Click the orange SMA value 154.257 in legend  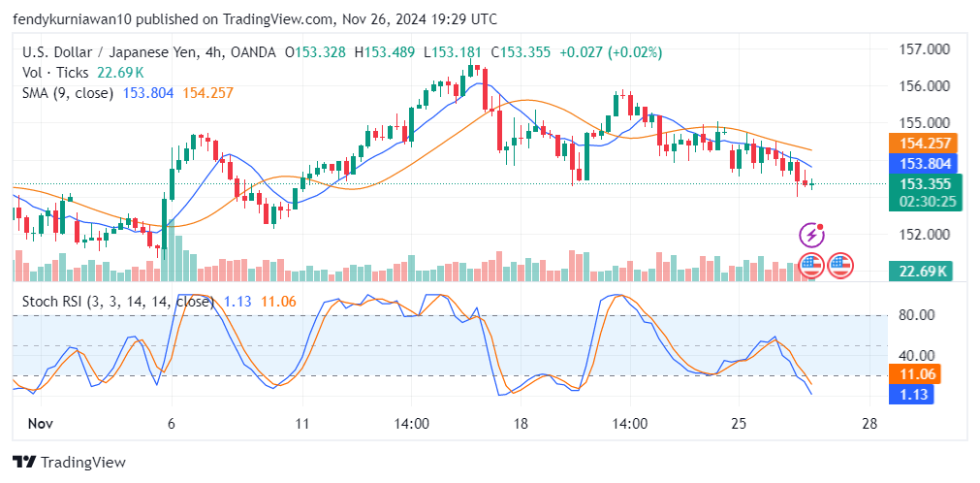tap(208, 93)
